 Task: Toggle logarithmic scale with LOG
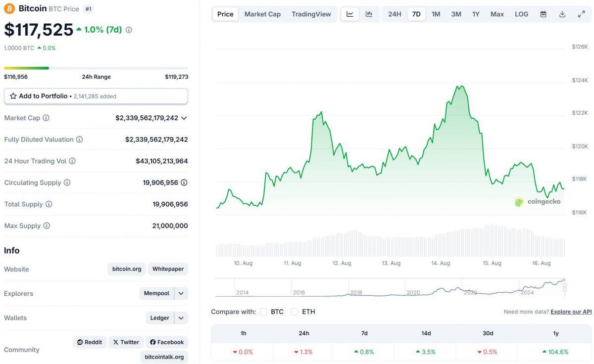[x=521, y=14]
